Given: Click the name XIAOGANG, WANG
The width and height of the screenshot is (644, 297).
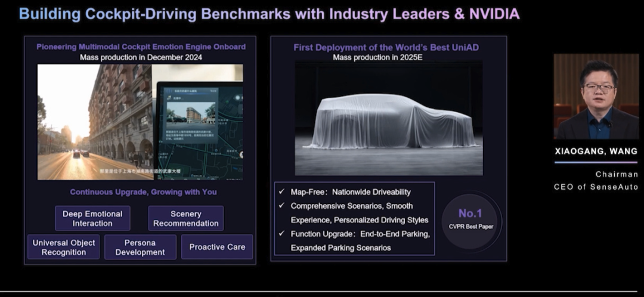Looking at the screenshot, I should (x=596, y=151).
